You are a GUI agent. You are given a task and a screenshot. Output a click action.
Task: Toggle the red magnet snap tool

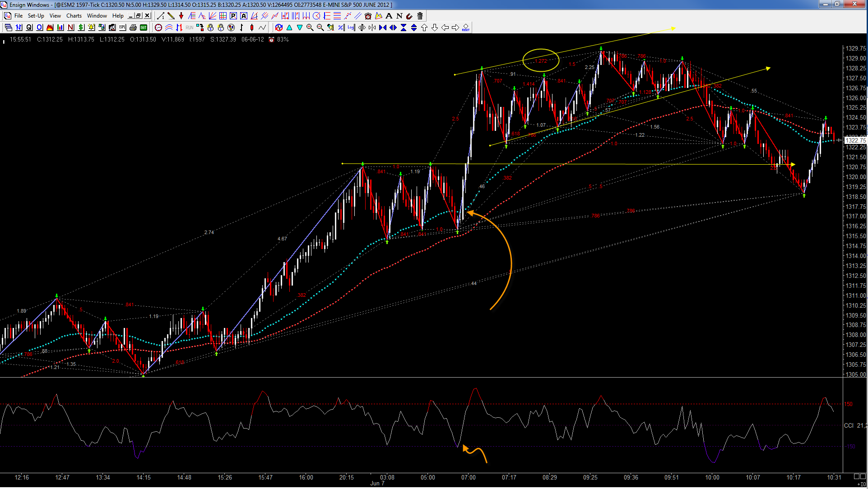click(x=409, y=16)
